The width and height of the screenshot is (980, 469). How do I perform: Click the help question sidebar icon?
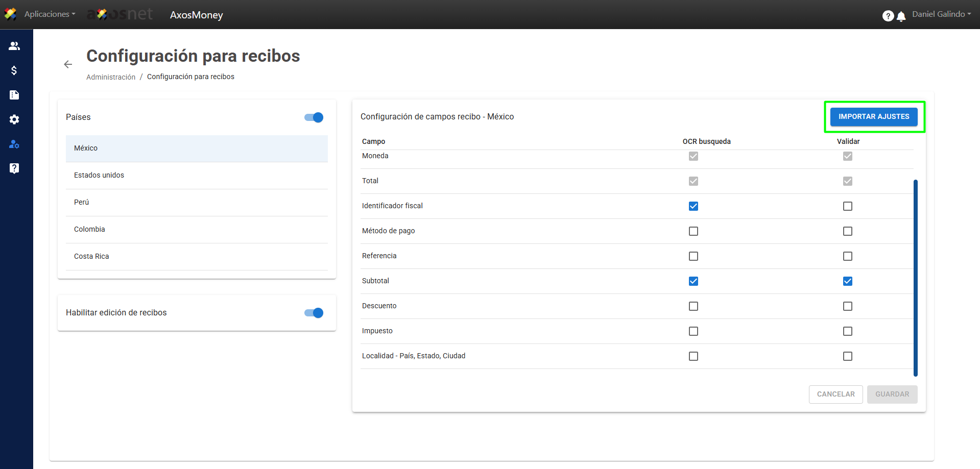pyautogui.click(x=14, y=168)
